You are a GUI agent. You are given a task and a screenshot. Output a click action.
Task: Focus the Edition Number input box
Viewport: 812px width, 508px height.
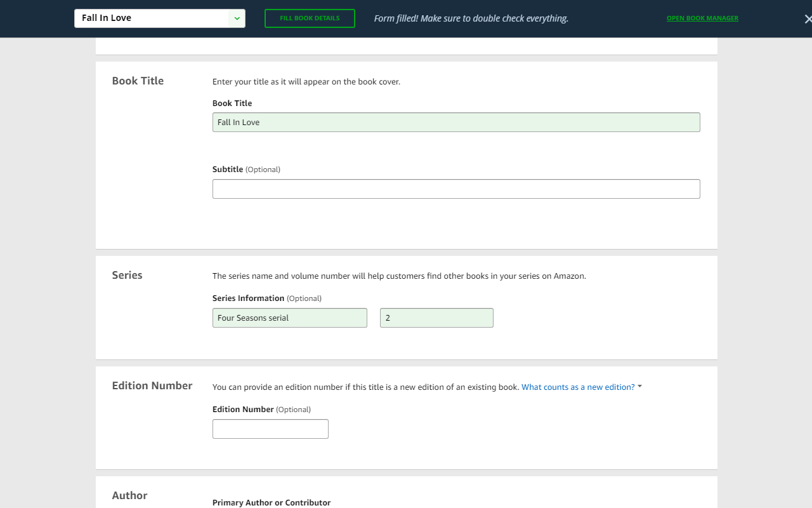(x=270, y=429)
